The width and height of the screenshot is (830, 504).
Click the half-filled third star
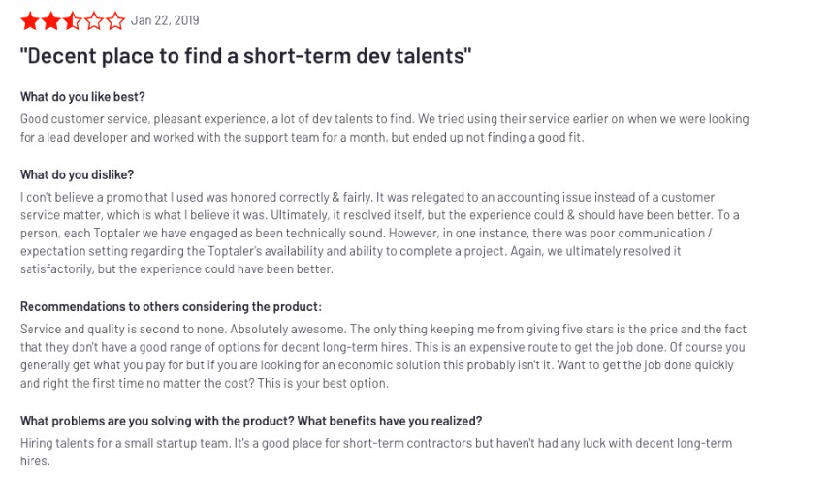pyautogui.click(x=73, y=21)
